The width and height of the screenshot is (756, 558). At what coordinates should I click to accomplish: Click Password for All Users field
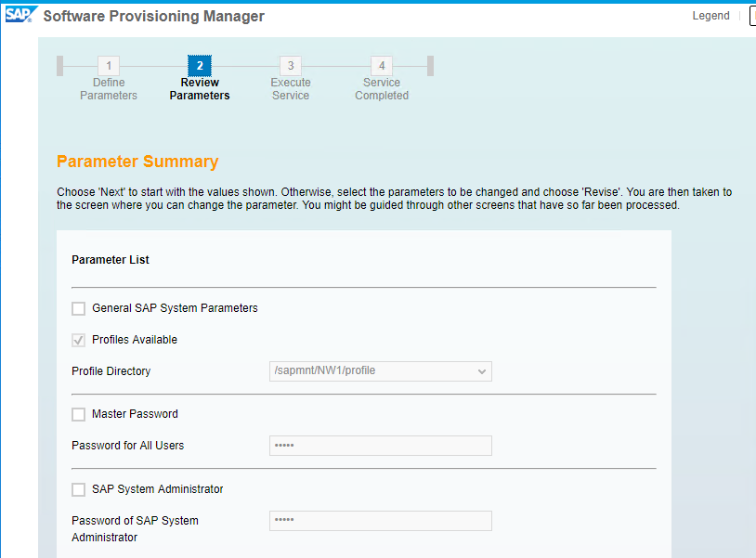click(x=381, y=446)
